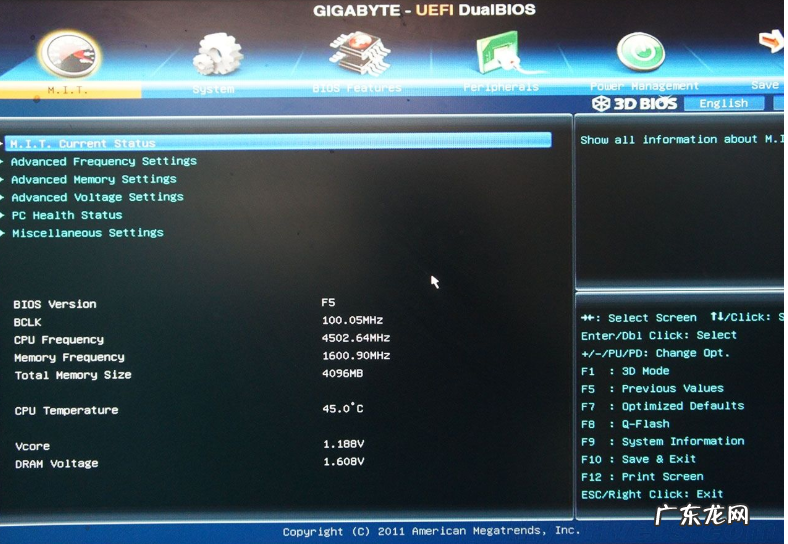Click the GIGABYTE UEFI DualBIOS title
Screen dimensions: 788x544
[x=424, y=10]
